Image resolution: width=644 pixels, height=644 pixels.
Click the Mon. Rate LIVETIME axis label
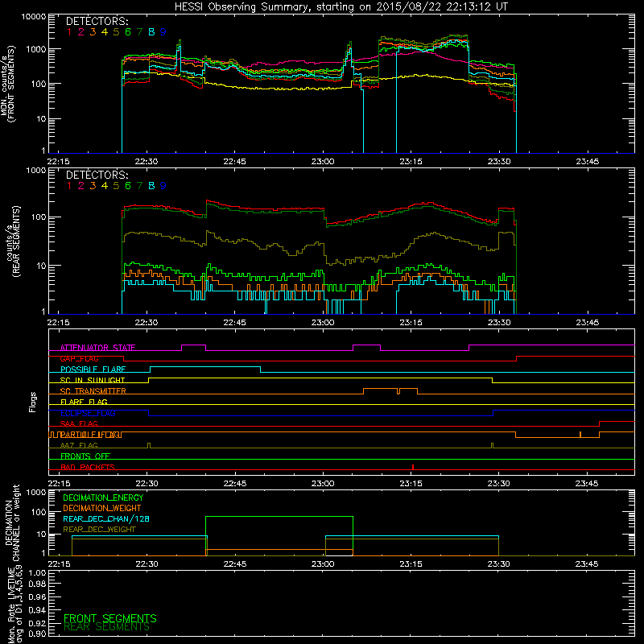pyautogui.click(x=14, y=605)
